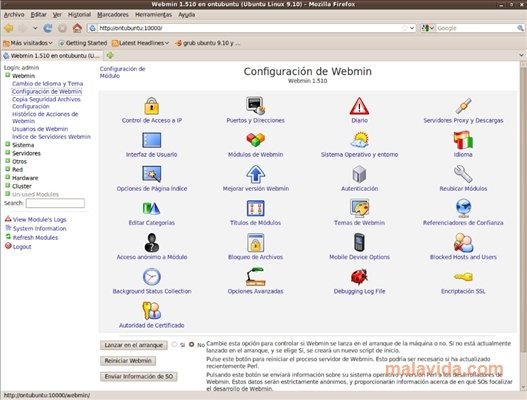The height and width of the screenshot is (400, 527).
Task: Open the Autoridad de Certificado icon
Action: point(152,311)
